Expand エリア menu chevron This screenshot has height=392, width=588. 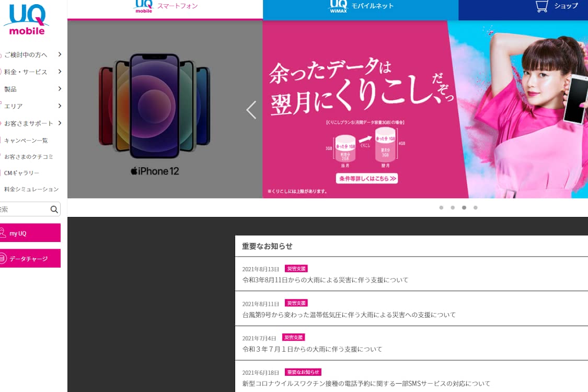(x=60, y=106)
